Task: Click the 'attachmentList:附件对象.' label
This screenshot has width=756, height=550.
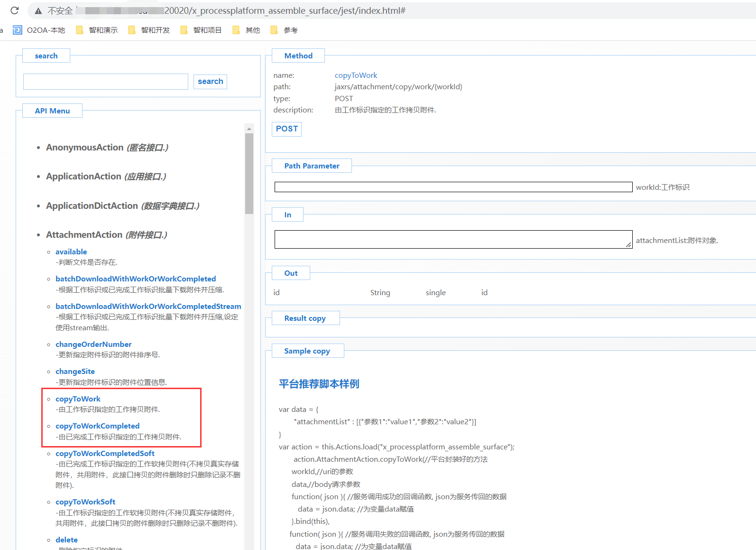Action: (x=677, y=241)
